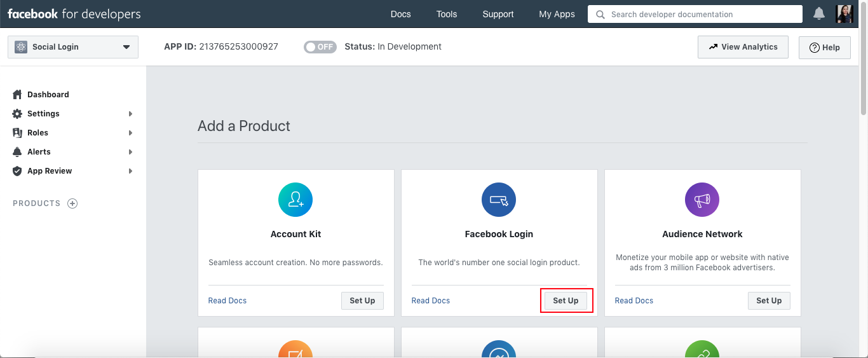The height and width of the screenshot is (358, 868).
Task: Click the green link product icon
Action: (x=702, y=349)
